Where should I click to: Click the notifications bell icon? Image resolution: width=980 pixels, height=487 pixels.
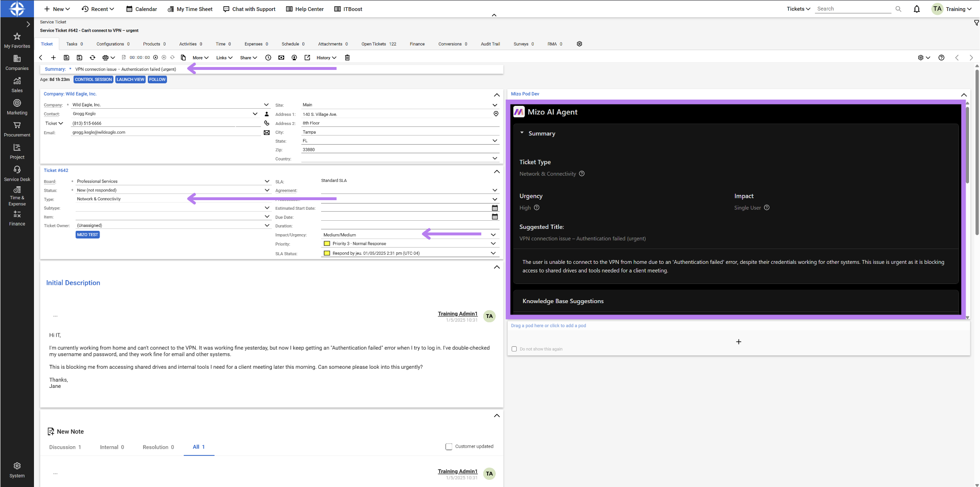click(917, 9)
